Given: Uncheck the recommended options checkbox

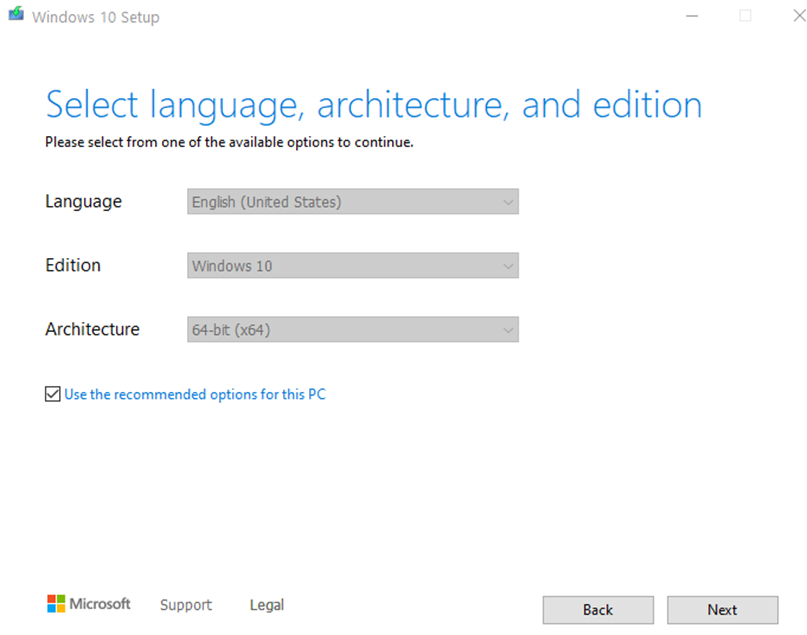Looking at the screenshot, I should [53, 395].
